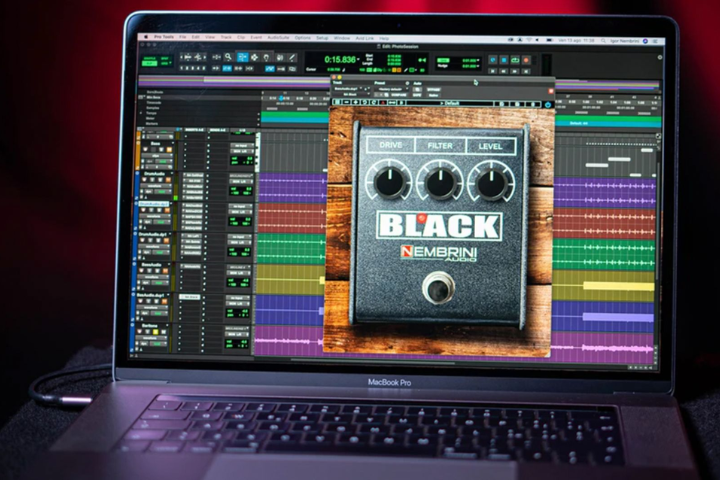The width and height of the screenshot is (720, 480).
Task: Open the main counter format dropdown
Action: pyautogui.click(x=359, y=60)
